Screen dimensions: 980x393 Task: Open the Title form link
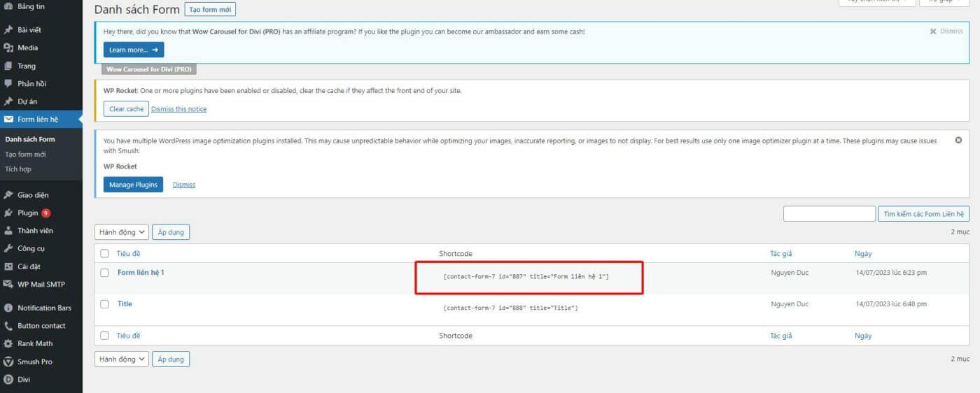[x=125, y=303]
